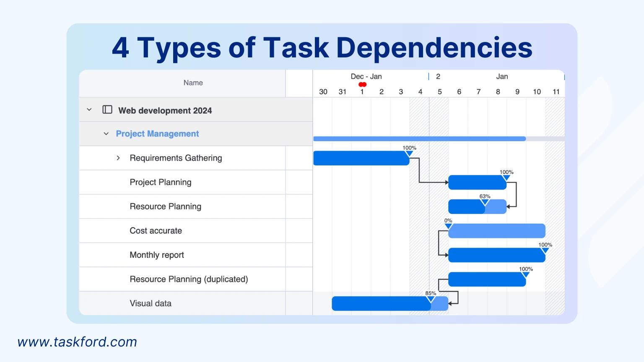This screenshot has height=362, width=644.
Task: Select the Visual data task row
Action: click(x=151, y=303)
